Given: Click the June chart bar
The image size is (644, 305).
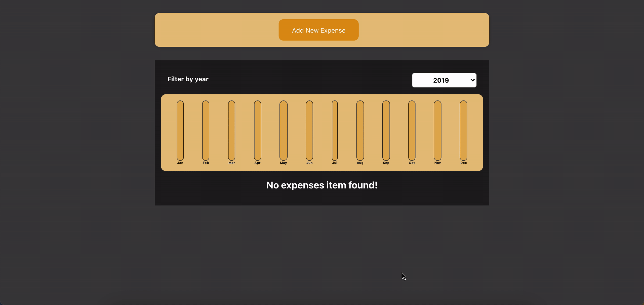Looking at the screenshot, I should coord(309,130).
